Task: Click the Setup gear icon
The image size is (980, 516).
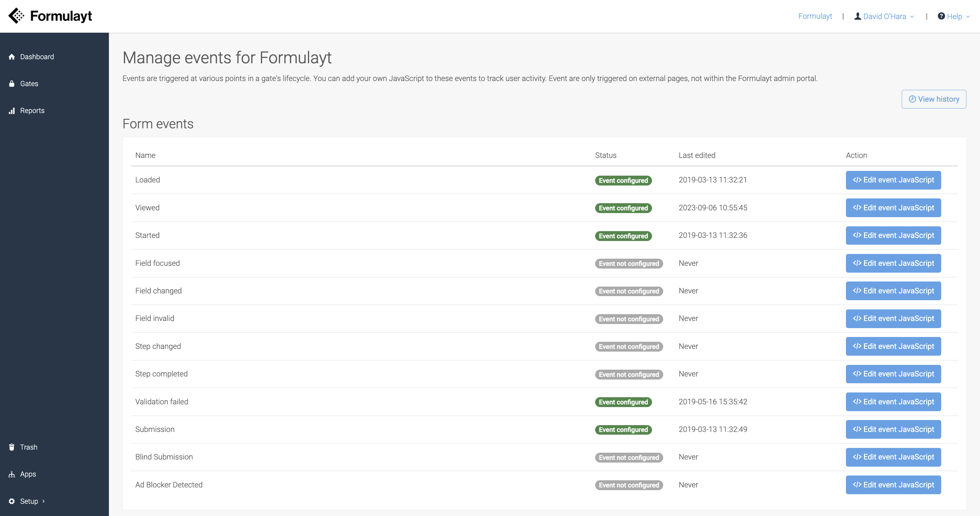Action: [12, 501]
